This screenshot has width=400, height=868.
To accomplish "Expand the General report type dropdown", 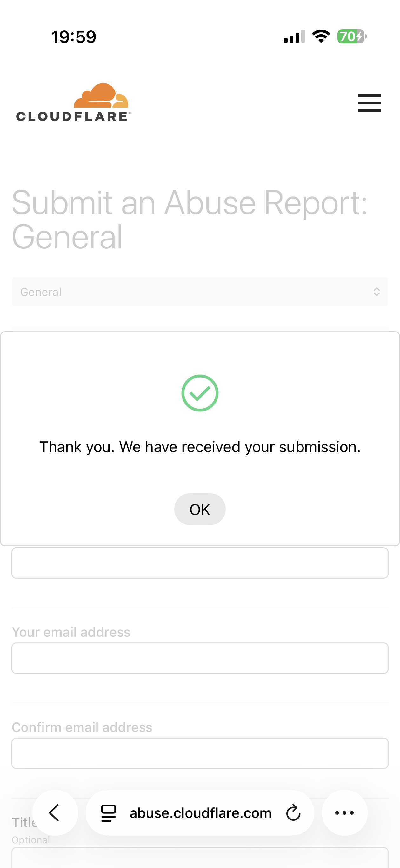I will click(200, 292).
